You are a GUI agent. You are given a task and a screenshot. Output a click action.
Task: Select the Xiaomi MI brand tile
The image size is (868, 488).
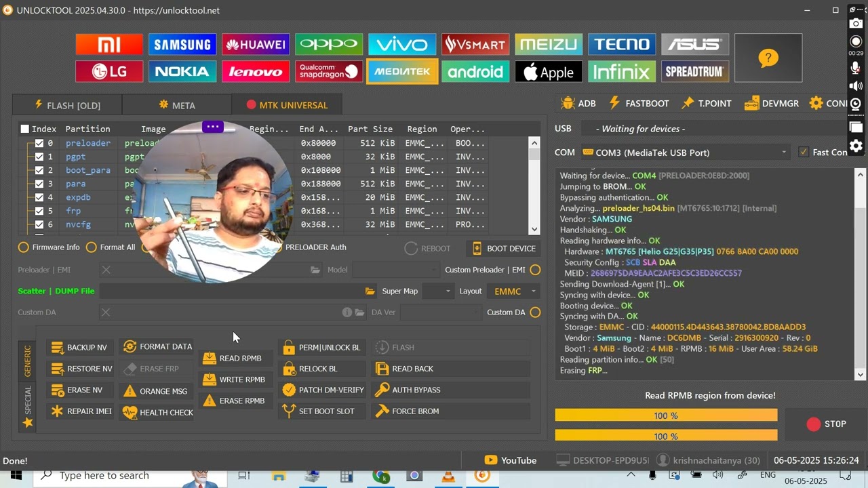click(x=109, y=45)
